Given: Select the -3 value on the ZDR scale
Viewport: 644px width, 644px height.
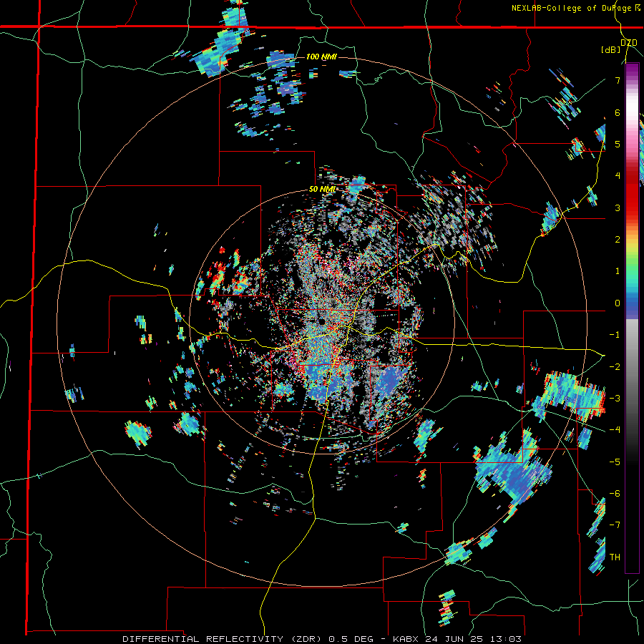Looking at the screenshot, I should pos(615,399).
